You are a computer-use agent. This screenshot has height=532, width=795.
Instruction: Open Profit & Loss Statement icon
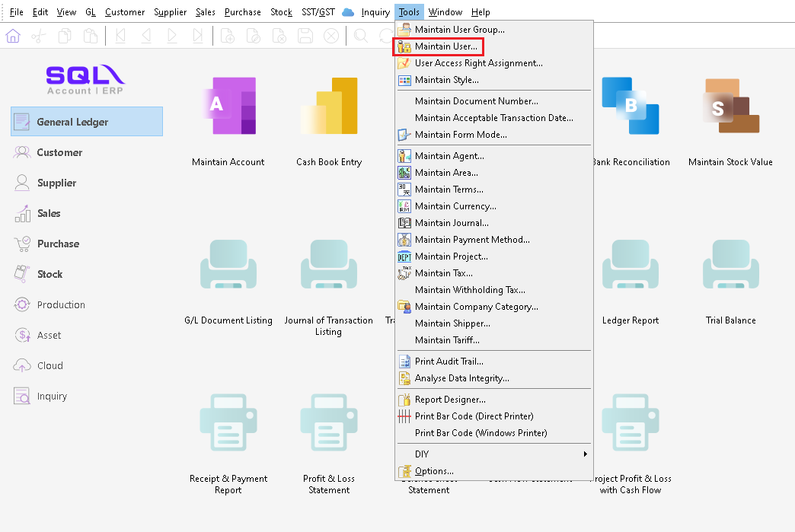point(329,424)
